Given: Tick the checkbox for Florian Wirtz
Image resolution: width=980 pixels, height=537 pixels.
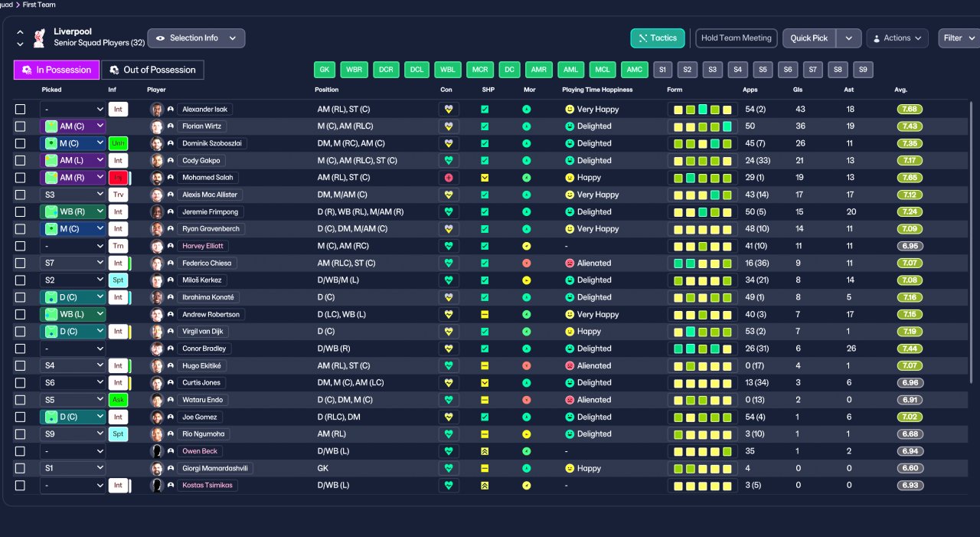Looking at the screenshot, I should 21,126.
